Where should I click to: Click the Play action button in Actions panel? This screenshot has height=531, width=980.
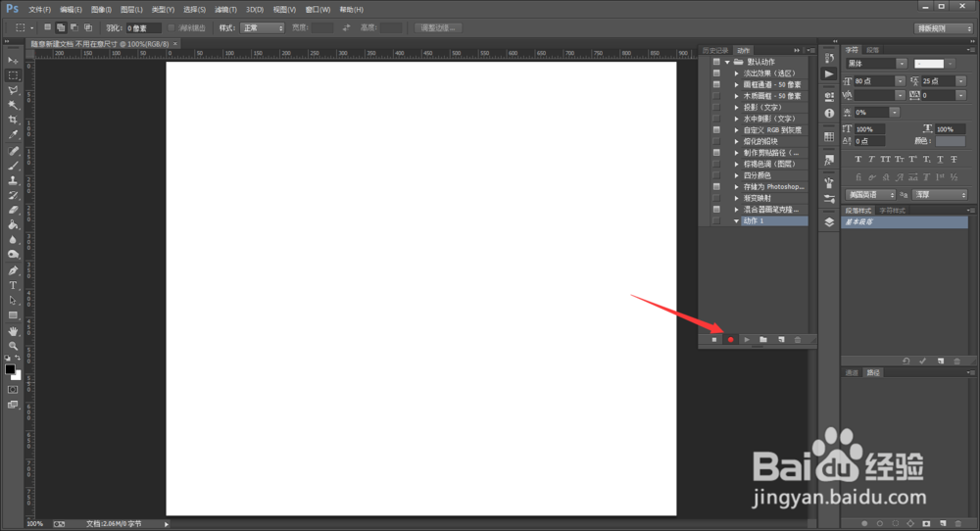(x=747, y=340)
